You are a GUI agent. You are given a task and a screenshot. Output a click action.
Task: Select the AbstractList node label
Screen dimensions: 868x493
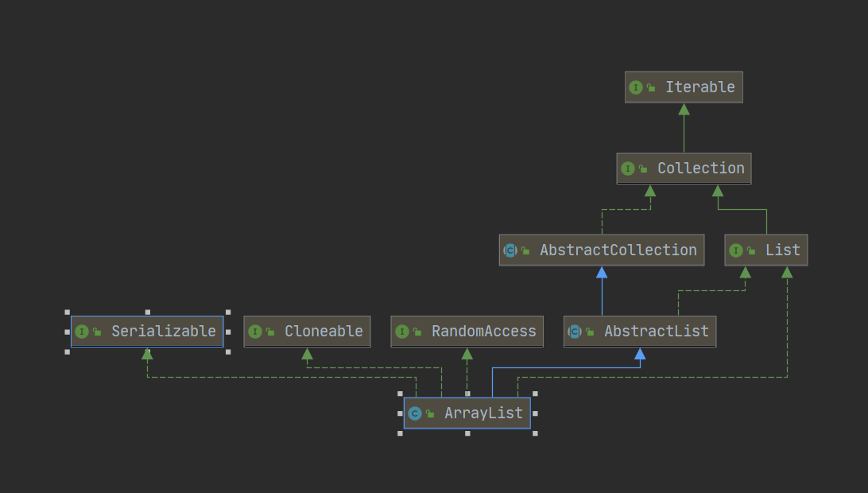(656, 332)
